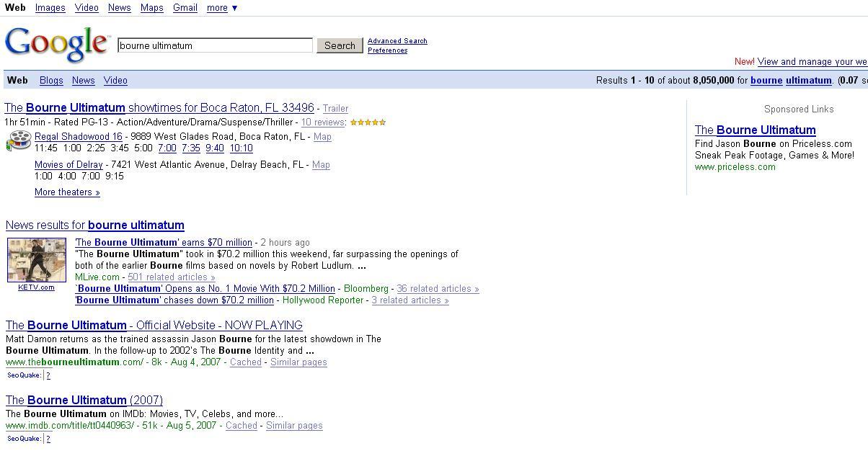
Task: Click the KETV news thumbnail image
Action: (37, 260)
